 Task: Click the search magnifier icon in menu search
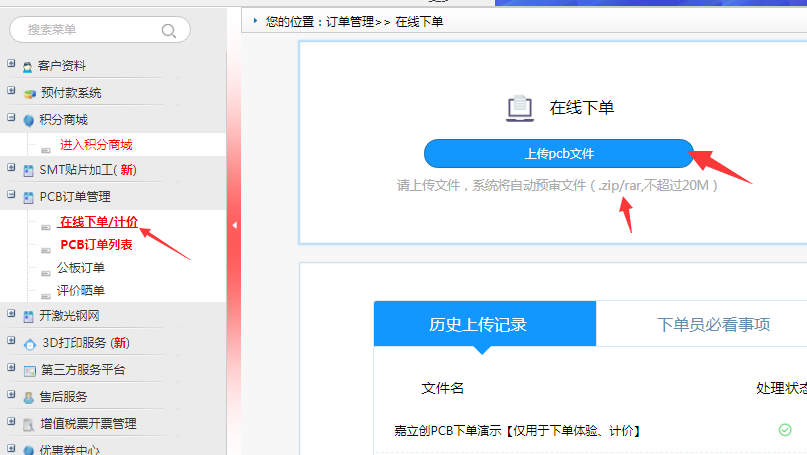[169, 30]
